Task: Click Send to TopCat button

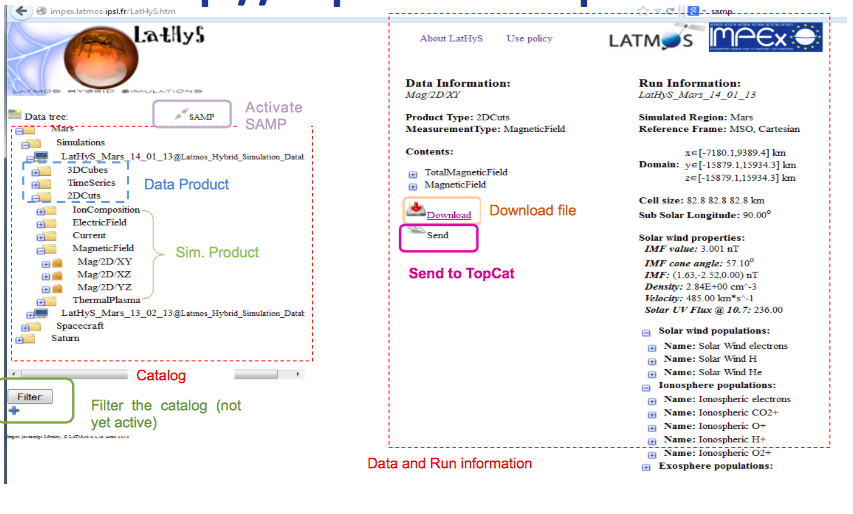Action: [x=438, y=238]
